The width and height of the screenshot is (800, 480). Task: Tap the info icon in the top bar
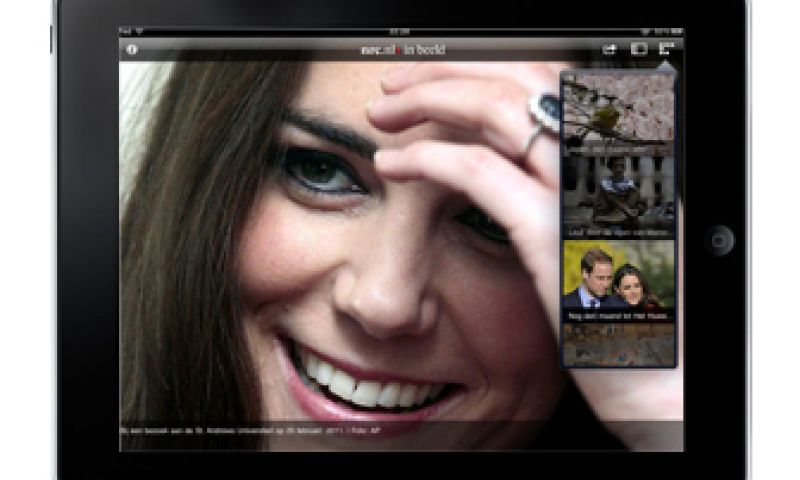coord(132,49)
